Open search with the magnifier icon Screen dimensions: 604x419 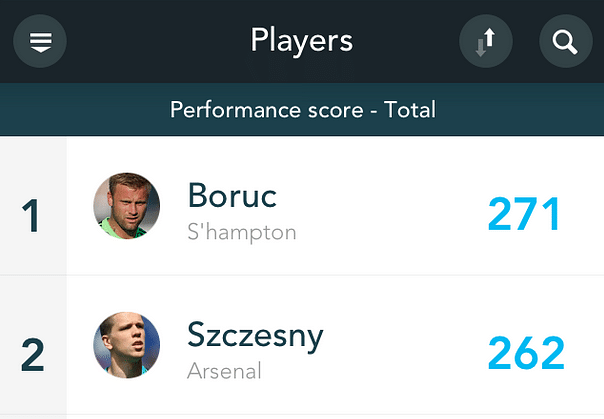pyautogui.click(x=565, y=42)
